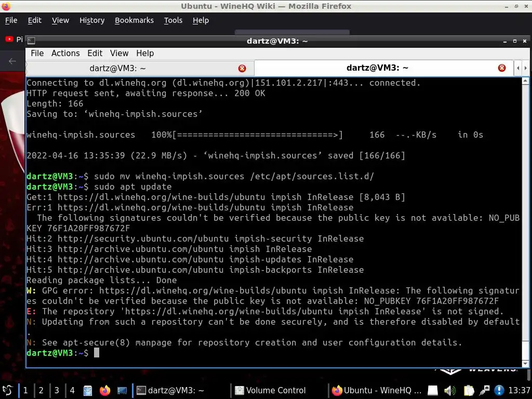Activate Volume Control taskbar entry
Image resolution: width=532 pixels, height=399 pixels.
pyautogui.click(x=278, y=390)
